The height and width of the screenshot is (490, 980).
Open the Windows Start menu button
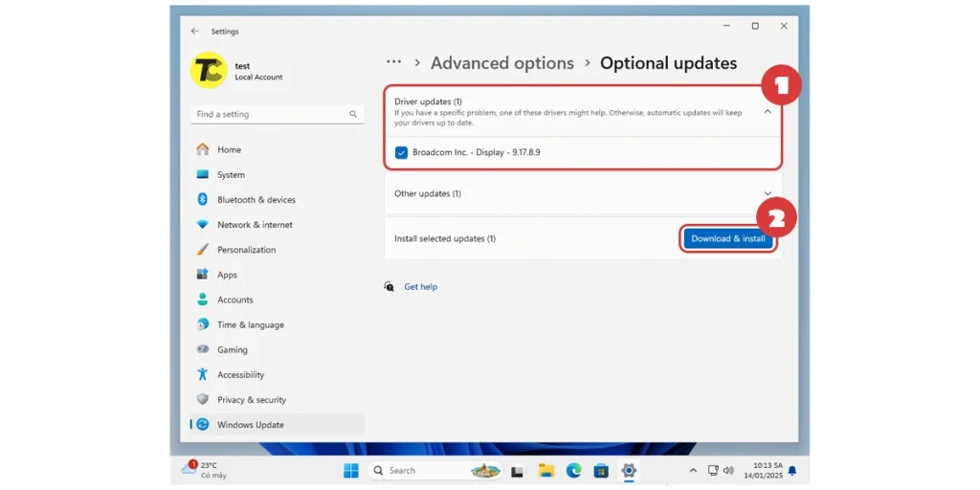tap(351, 471)
